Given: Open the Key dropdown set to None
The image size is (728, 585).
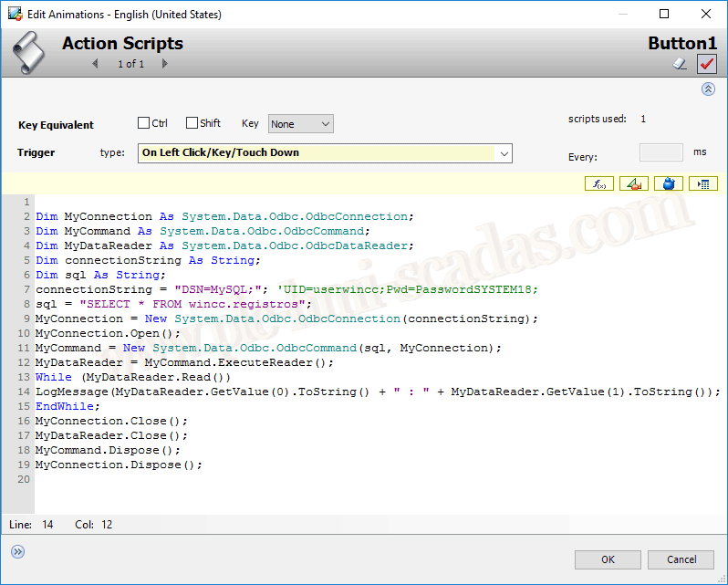Looking at the screenshot, I should (300, 123).
